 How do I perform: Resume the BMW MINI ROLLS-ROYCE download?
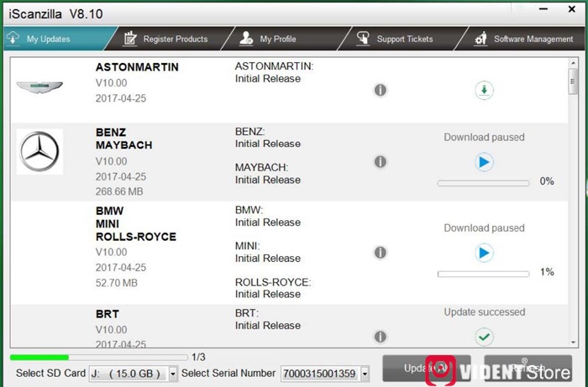click(484, 253)
